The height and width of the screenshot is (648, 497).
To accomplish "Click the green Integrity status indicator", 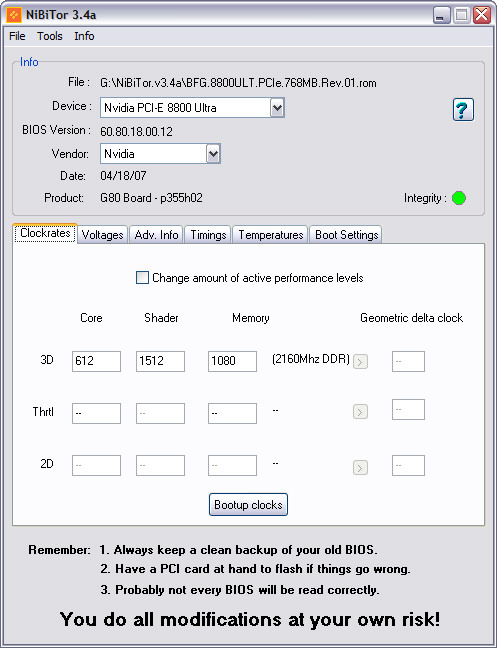I will coord(459,198).
